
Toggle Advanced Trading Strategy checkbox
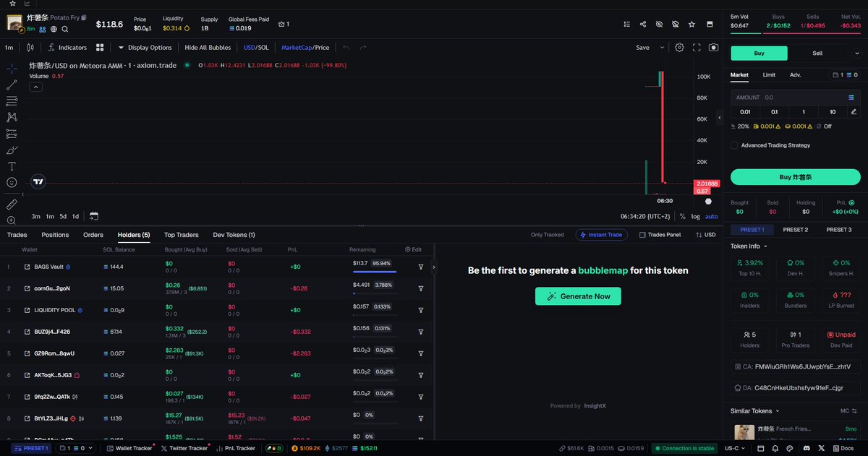click(734, 145)
